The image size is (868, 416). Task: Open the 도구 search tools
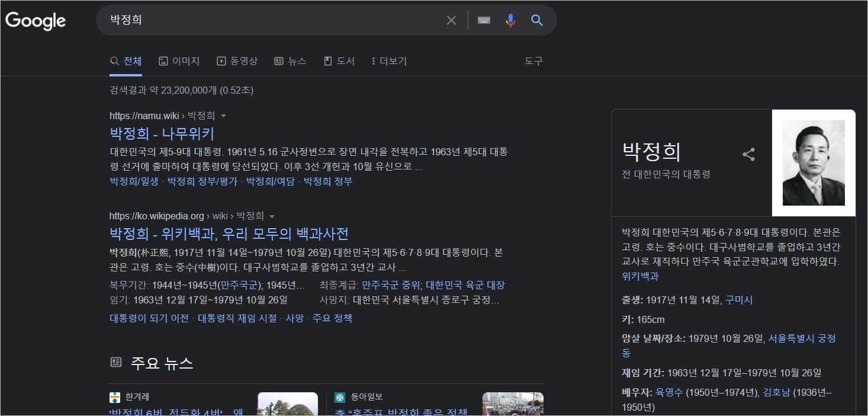(x=533, y=61)
